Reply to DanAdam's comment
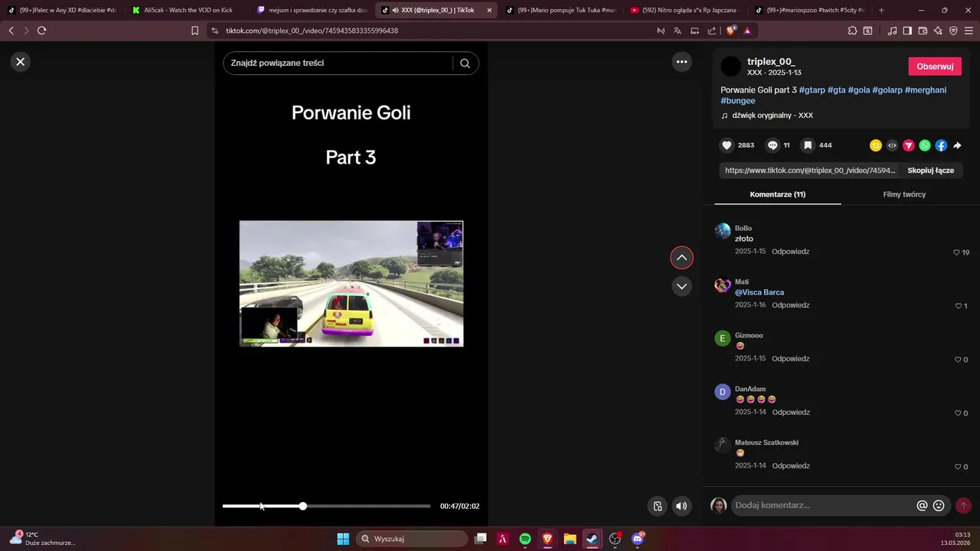The image size is (980, 551). [x=790, y=412]
